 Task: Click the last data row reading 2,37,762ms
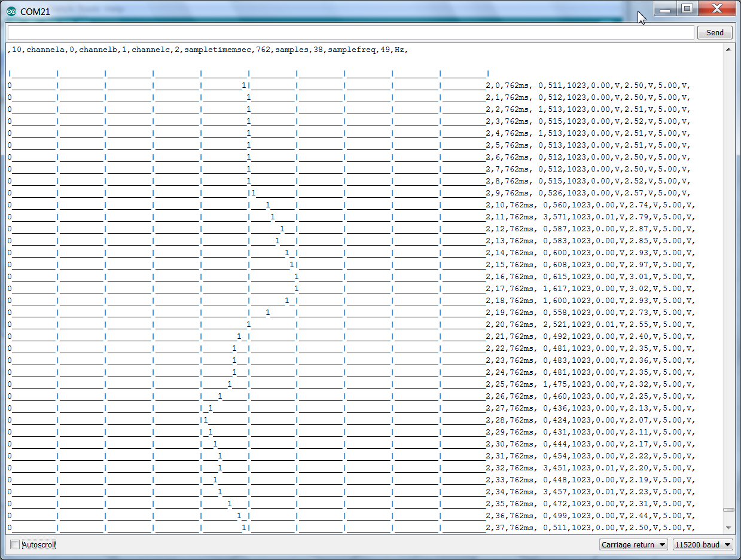(x=590, y=527)
